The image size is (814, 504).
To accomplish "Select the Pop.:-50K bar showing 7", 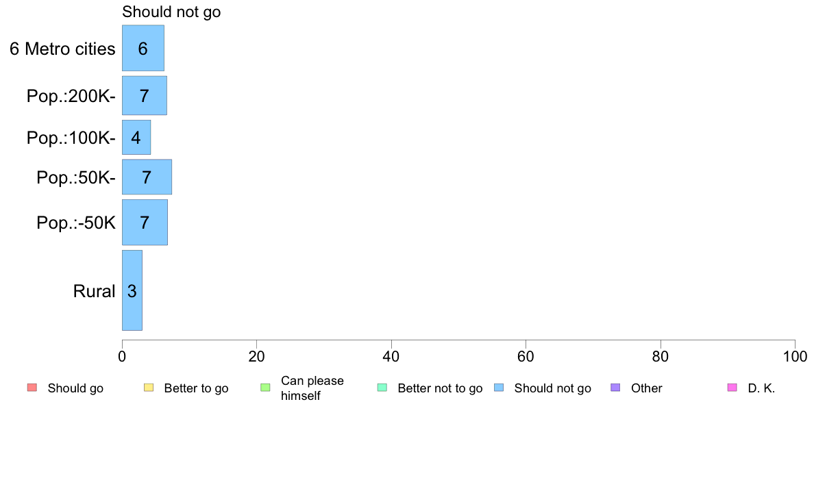I will click(145, 222).
